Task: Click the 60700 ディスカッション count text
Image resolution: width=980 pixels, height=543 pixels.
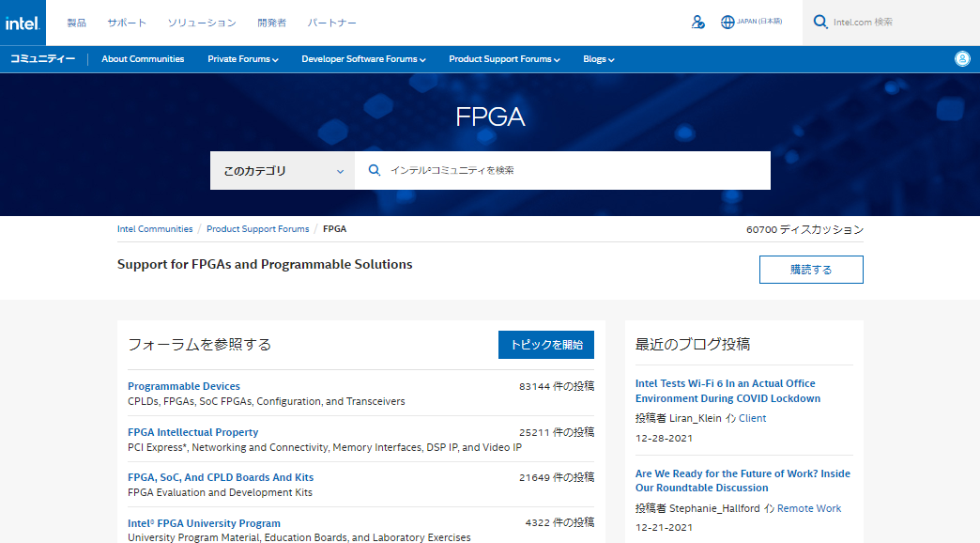Action: pyautogui.click(x=805, y=229)
